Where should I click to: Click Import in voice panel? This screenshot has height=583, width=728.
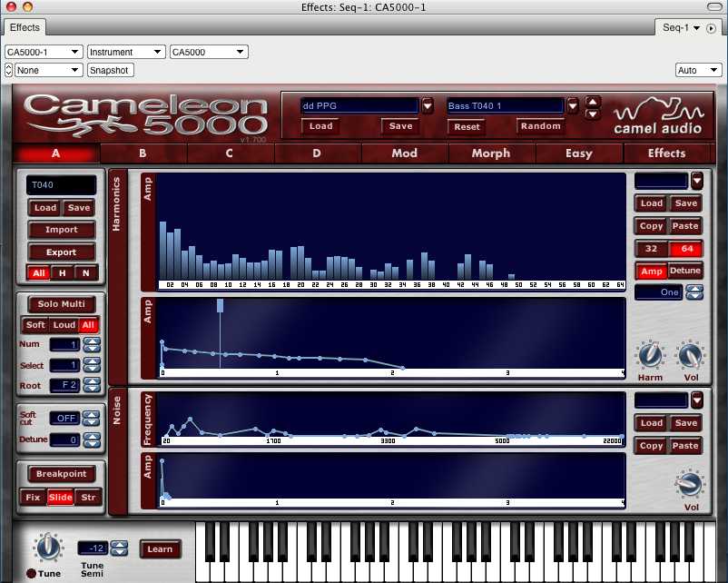62,230
